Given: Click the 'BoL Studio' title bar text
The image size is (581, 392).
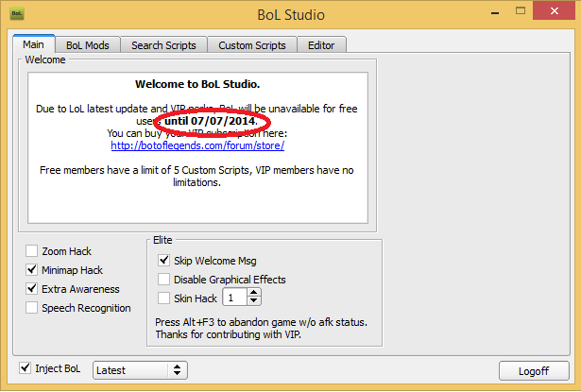Looking at the screenshot, I should [291, 15].
